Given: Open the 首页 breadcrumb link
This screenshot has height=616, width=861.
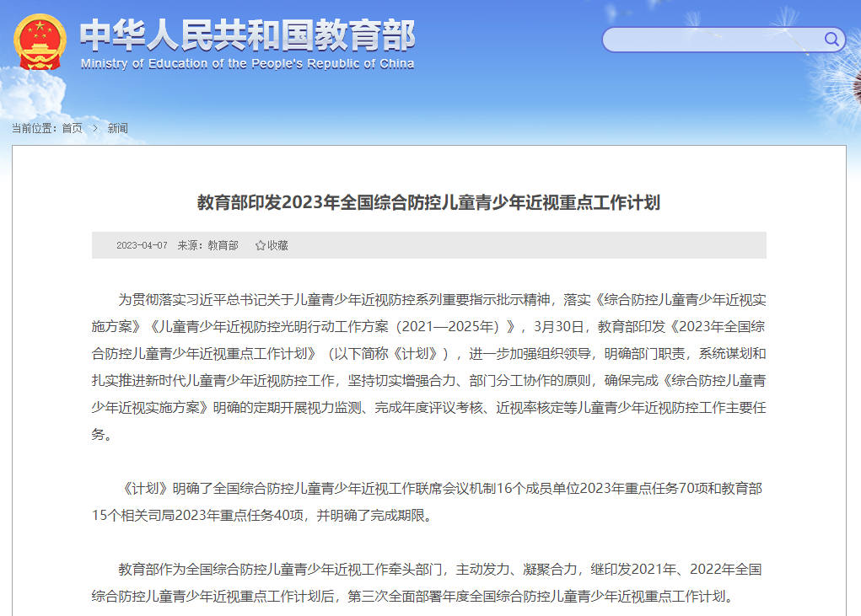Looking at the screenshot, I should 72,128.
